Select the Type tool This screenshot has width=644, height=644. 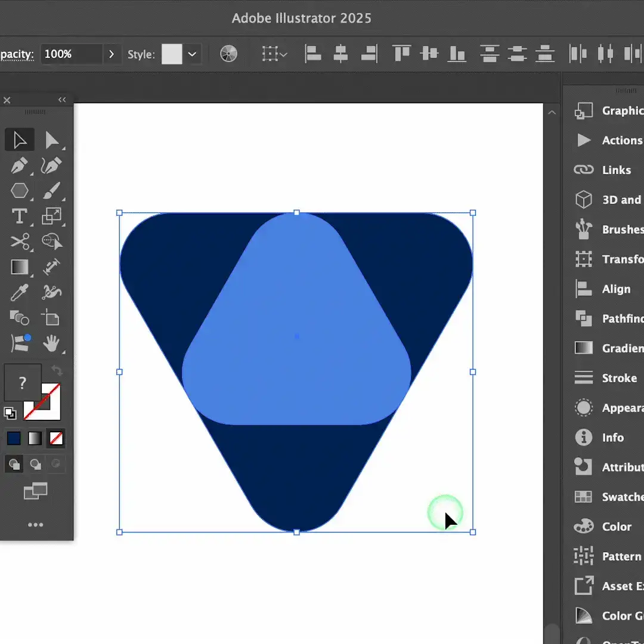pyautogui.click(x=20, y=216)
